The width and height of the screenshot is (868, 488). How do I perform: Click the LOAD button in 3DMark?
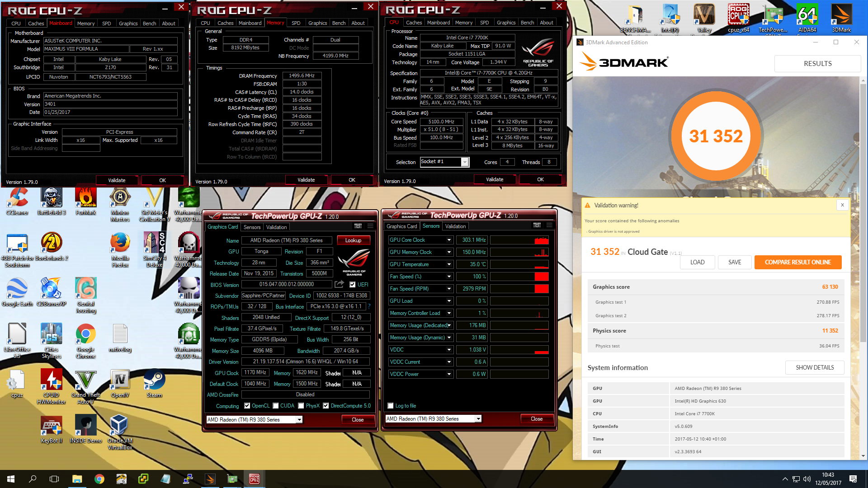click(x=697, y=262)
